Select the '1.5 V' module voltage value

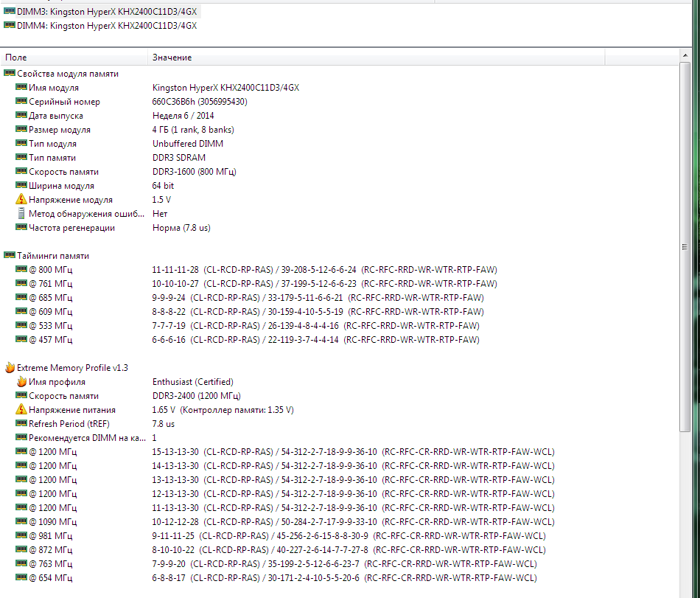click(x=161, y=200)
